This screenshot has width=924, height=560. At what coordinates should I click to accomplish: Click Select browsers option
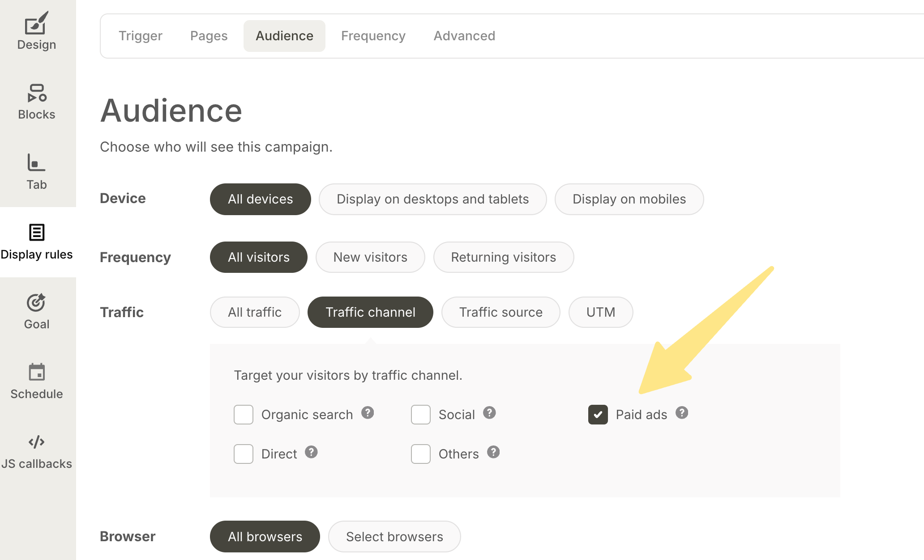click(394, 536)
